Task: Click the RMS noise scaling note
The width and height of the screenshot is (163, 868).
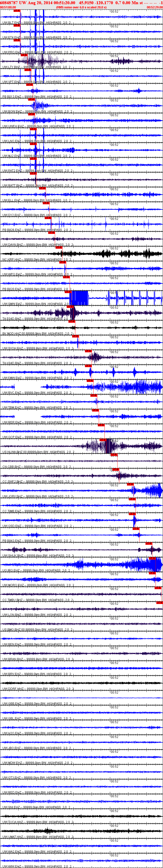Action: pyautogui.click(x=81, y=7)
